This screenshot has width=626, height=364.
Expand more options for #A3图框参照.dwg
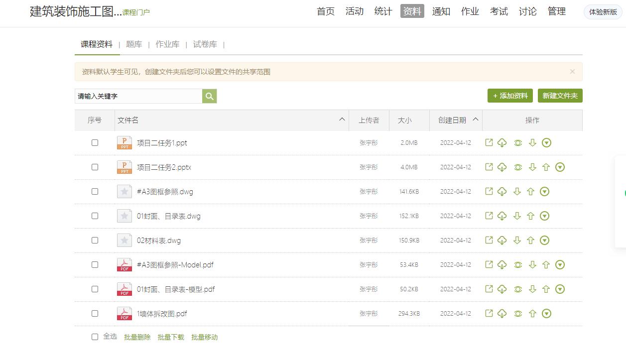point(545,192)
